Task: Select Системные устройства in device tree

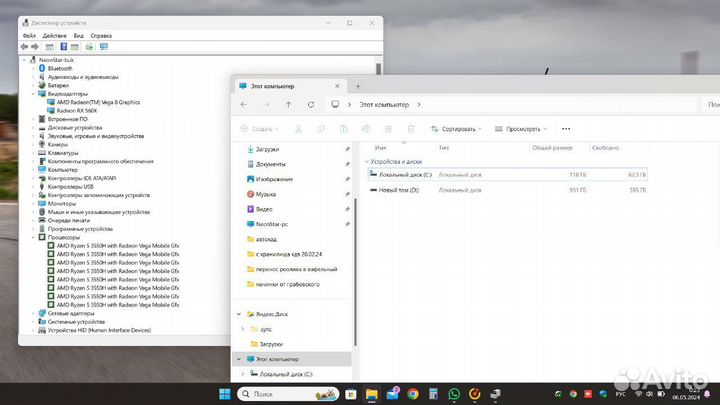Action: (76, 322)
